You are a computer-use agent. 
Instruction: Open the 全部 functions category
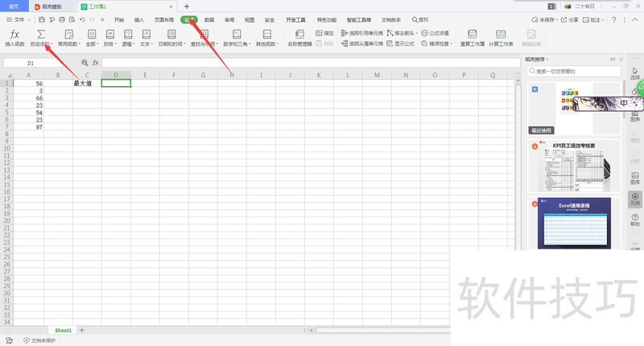[92, 38]
